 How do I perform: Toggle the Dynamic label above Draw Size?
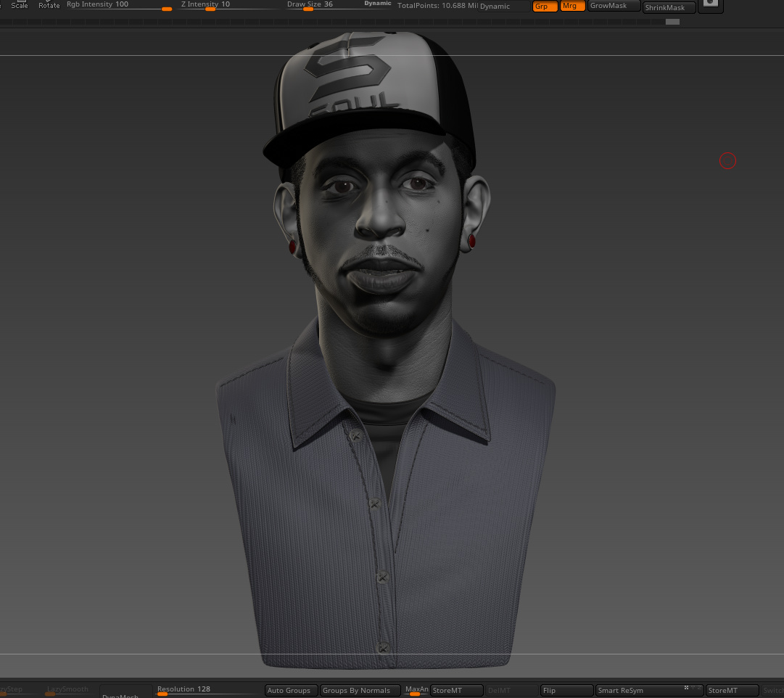click(378, 3)
